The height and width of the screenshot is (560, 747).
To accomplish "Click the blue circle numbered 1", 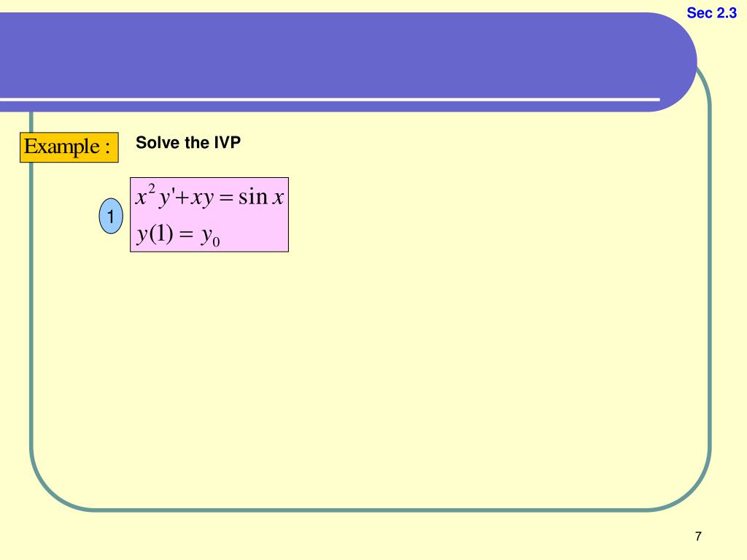I will (111, 216).
